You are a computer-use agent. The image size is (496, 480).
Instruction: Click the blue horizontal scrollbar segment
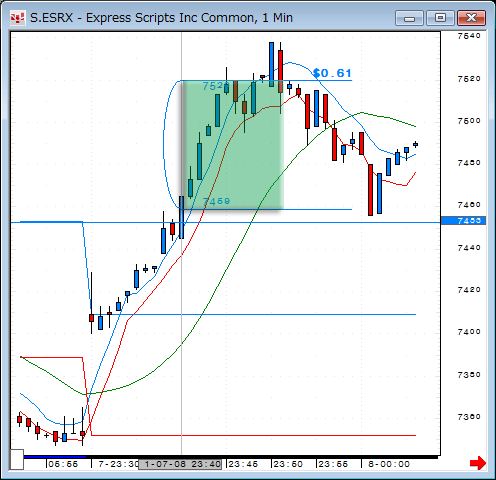click(55, 457)
